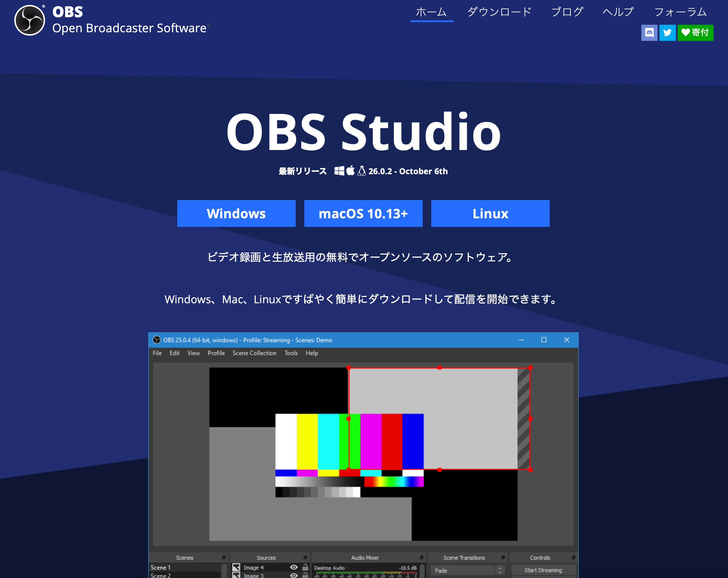Click the OBS icon in the app title bar
Viewport: 728px width, 578px height.
tap(157, 340)
